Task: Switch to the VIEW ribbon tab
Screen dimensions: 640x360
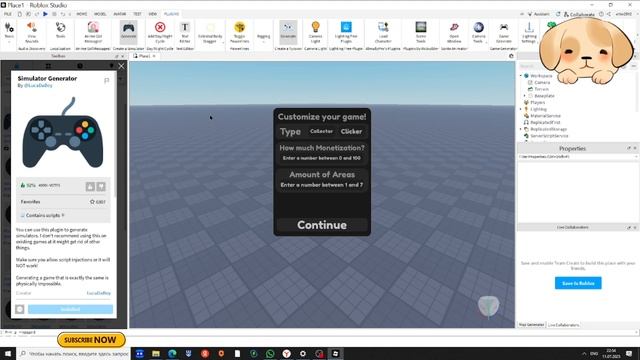Action: click(x=153, y=14)
